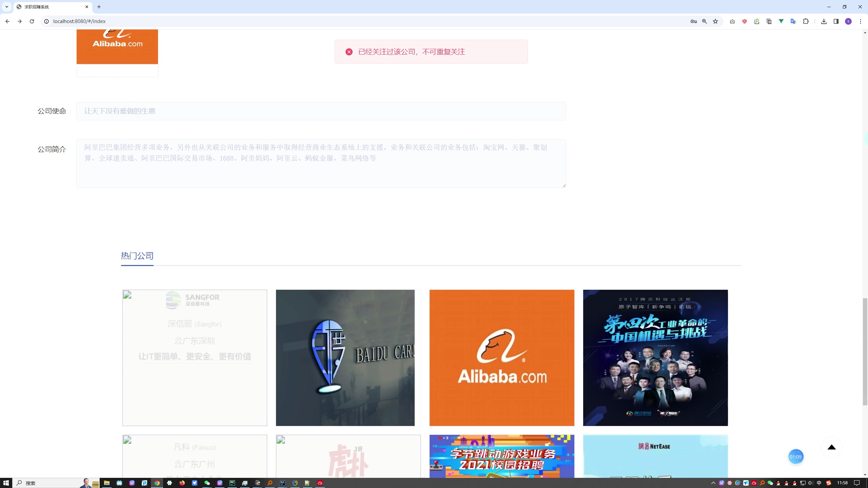Click the page vertical scrollbar thumb
The height and width of the screenshot is (488, 868).
click(x=865, y=351)
